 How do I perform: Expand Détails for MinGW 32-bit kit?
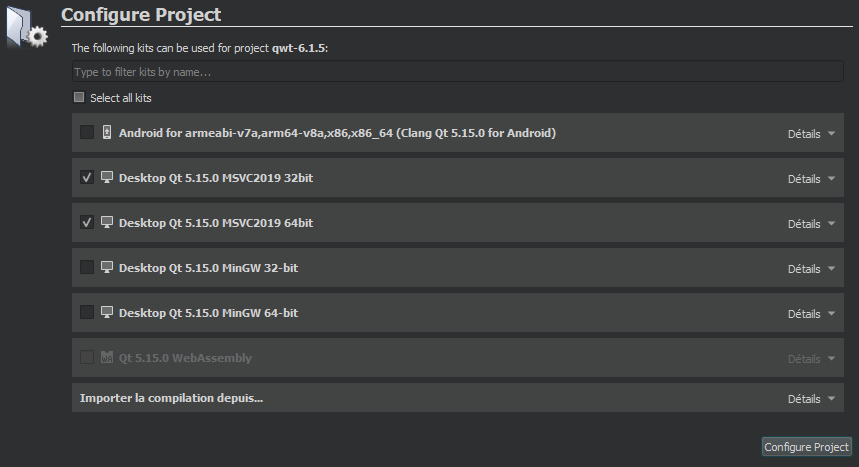pos(811,269)
